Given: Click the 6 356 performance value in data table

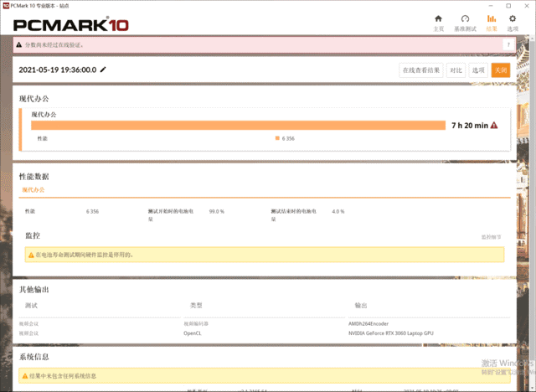Looking at the screenshot, I should point(92,212).
